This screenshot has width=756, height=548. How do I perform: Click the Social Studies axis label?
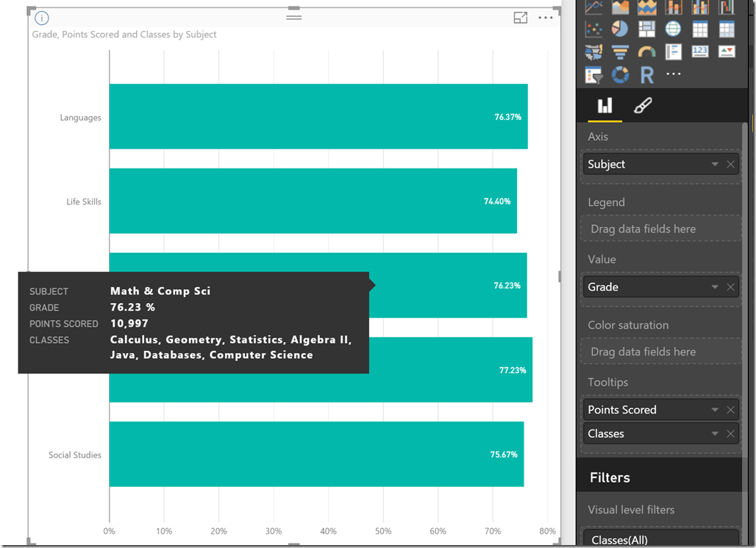[x=75, y=455]
